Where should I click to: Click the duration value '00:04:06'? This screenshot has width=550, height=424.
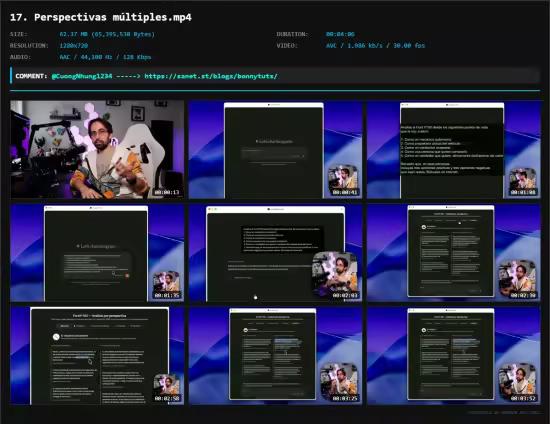(x=340, y=34)
